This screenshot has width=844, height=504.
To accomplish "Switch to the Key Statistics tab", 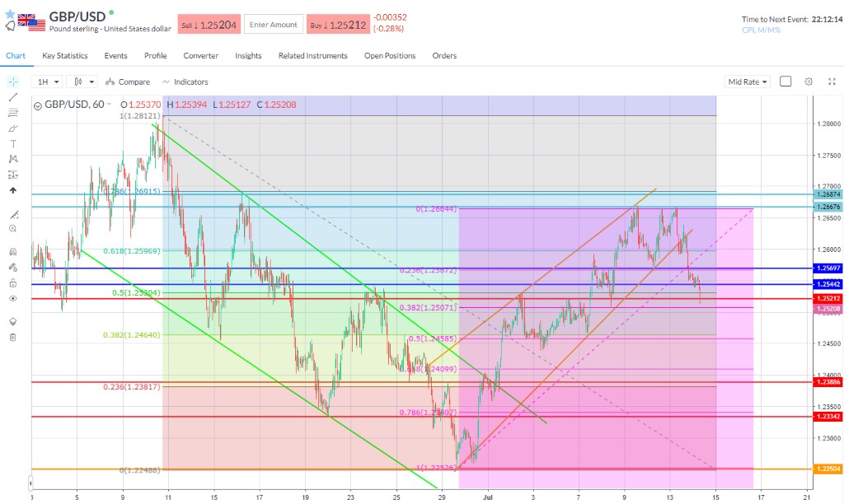I will (65, 56).
